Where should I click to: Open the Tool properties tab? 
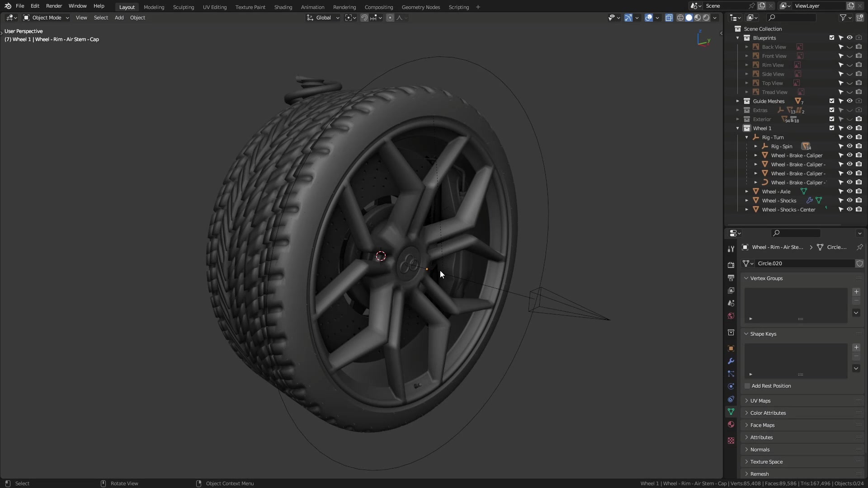pos(731,249)
